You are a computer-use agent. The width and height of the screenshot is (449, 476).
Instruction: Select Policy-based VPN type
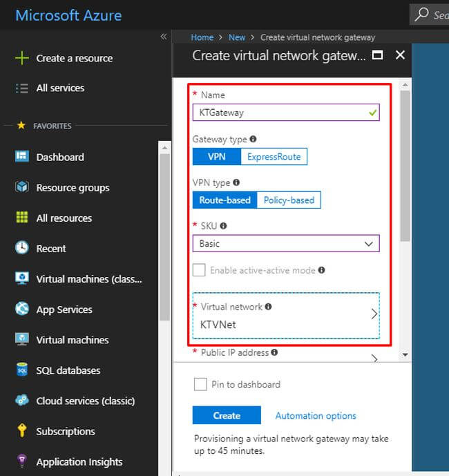[x=289, y=200]
